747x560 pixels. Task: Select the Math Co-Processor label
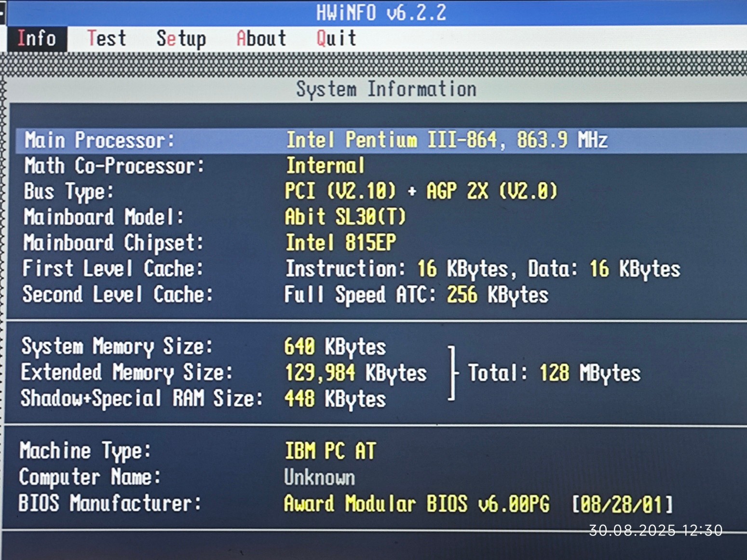pos(114,166)
